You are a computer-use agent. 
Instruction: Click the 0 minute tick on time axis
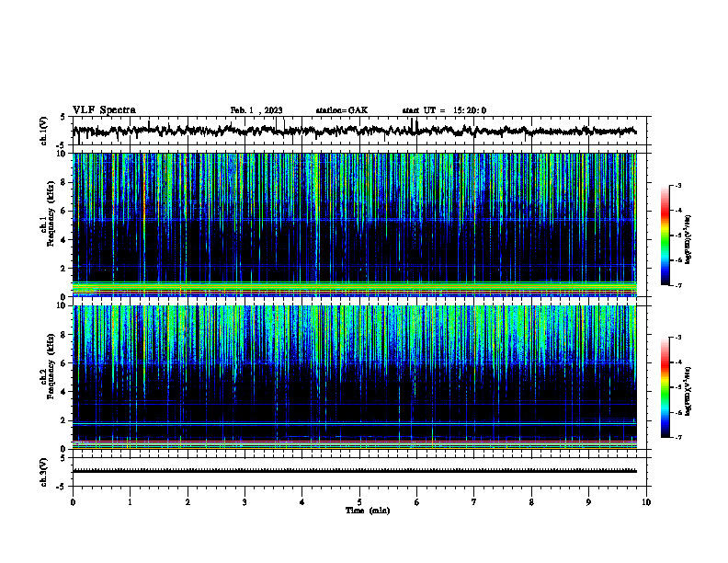pos(73,502)
